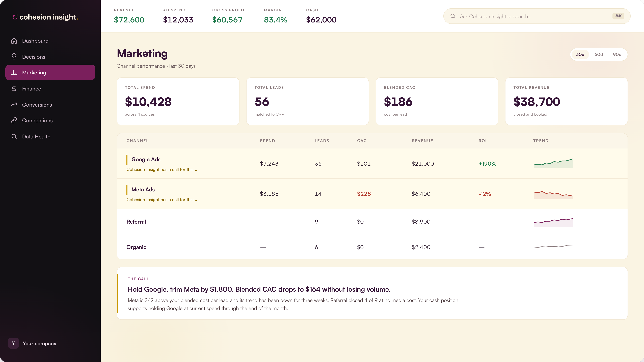This screenshot has width=644, height=362.
Task: Click the Connections link icon
Action: (x=14, y=120)
